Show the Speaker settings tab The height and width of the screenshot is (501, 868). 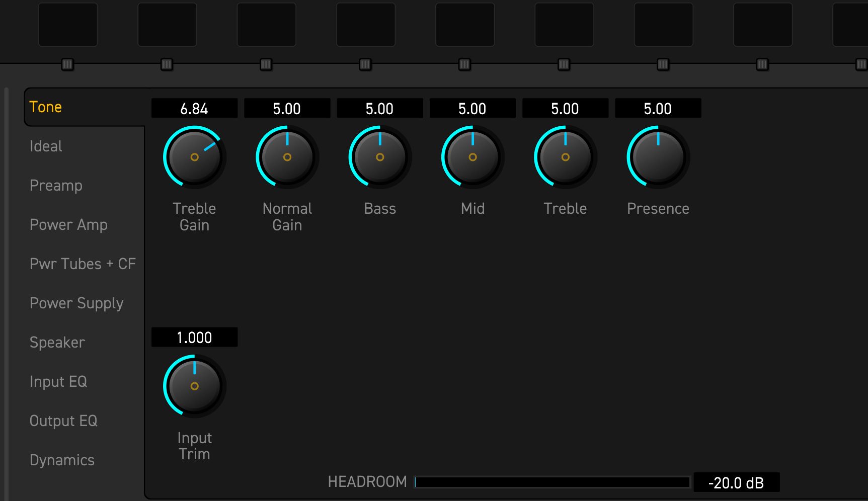(x=57, y=343)
